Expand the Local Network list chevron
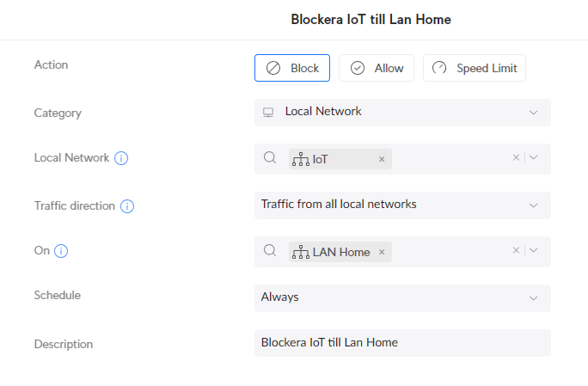The width and height of the screenshot is (588, 386). coord(533,157)
